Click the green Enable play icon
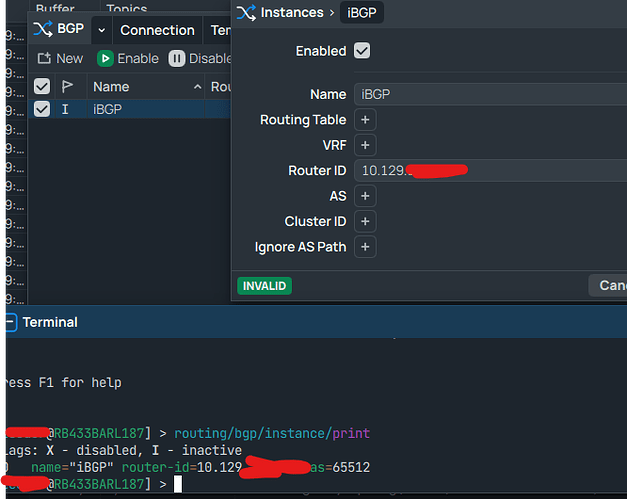627x499 pixels. [105, 58]
